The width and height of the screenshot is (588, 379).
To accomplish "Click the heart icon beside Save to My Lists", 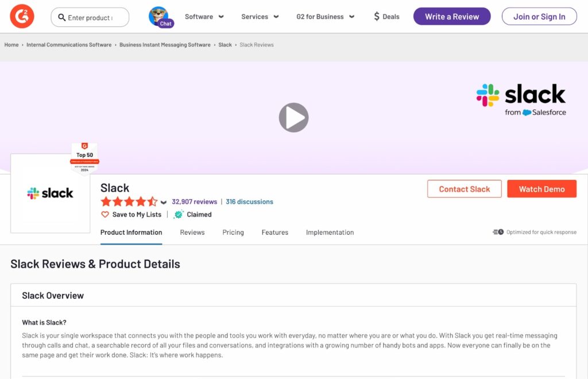I will pos(105,214).
